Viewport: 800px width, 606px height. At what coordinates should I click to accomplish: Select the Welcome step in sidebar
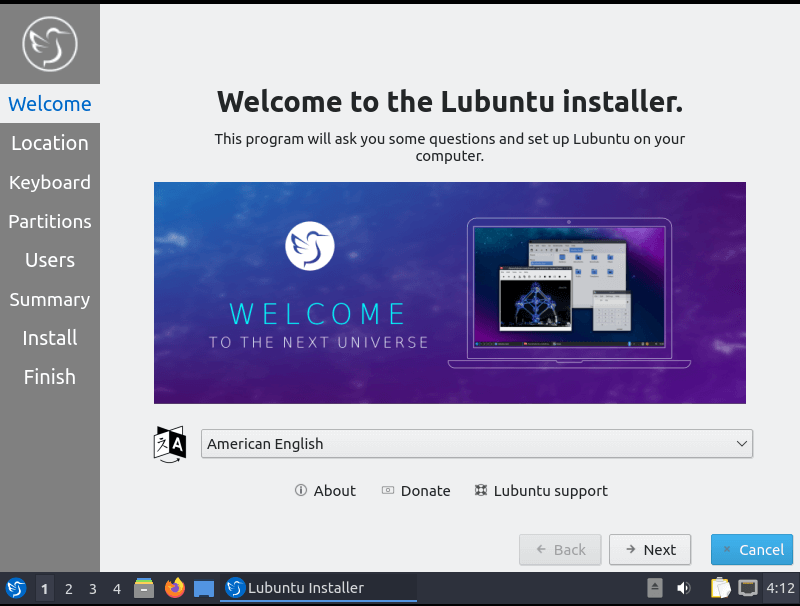[x=50, y=104]
